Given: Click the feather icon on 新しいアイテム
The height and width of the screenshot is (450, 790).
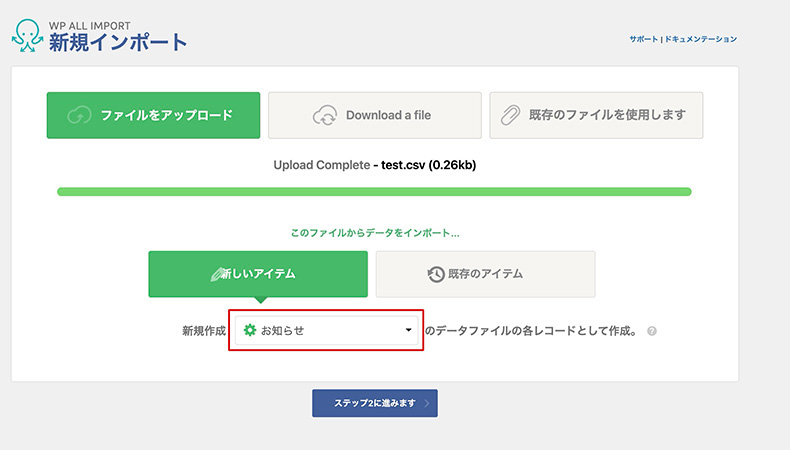Looking at the screenshot, I should tap(217, 275).
